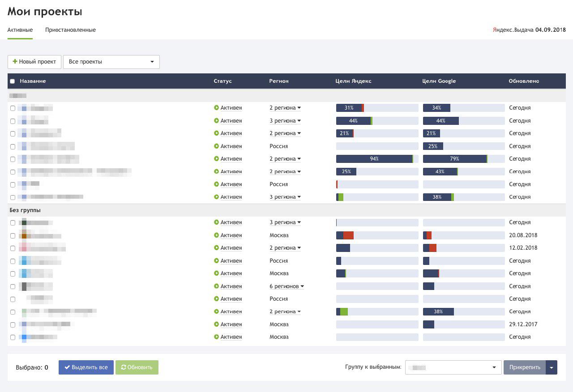Toggle the select-all checkbox beside Название header
Image resolution: width=573 pixels, height=392 pixels.
click(x=13, y=81)
